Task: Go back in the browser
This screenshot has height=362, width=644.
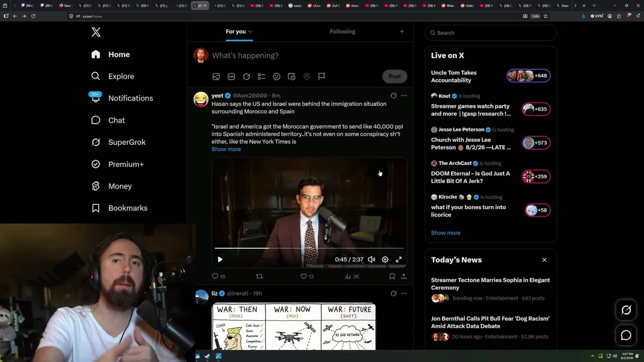Action: coord(15,16)
